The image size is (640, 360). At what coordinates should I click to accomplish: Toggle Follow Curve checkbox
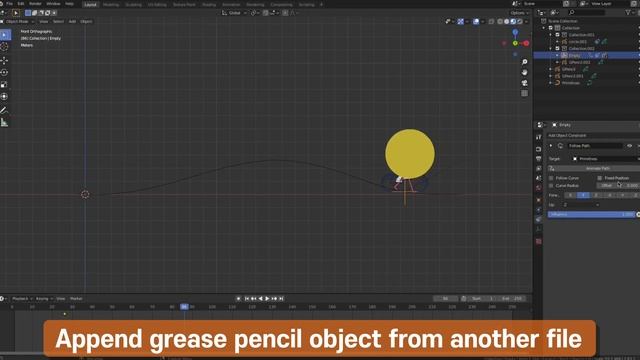[x=551, y=178]
